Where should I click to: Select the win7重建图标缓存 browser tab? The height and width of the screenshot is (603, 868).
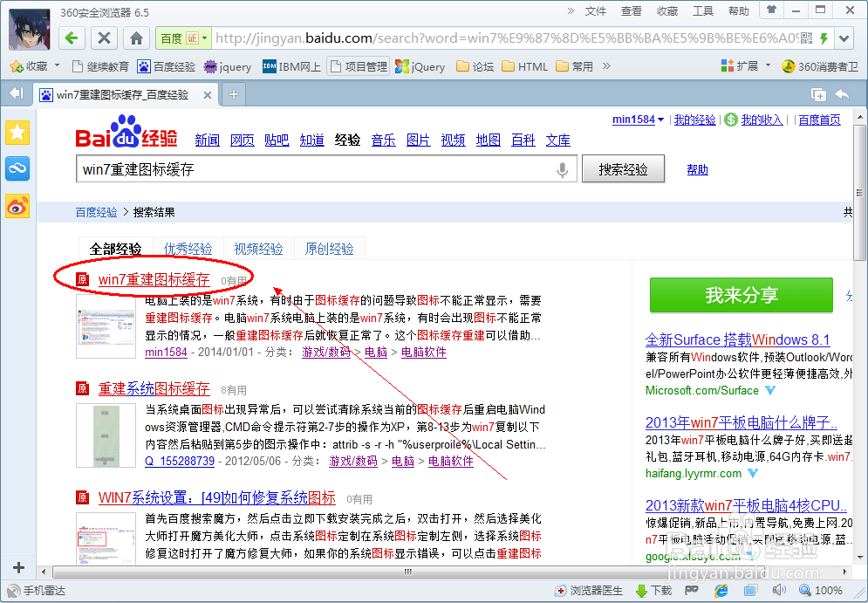click(x=125, y=95)
